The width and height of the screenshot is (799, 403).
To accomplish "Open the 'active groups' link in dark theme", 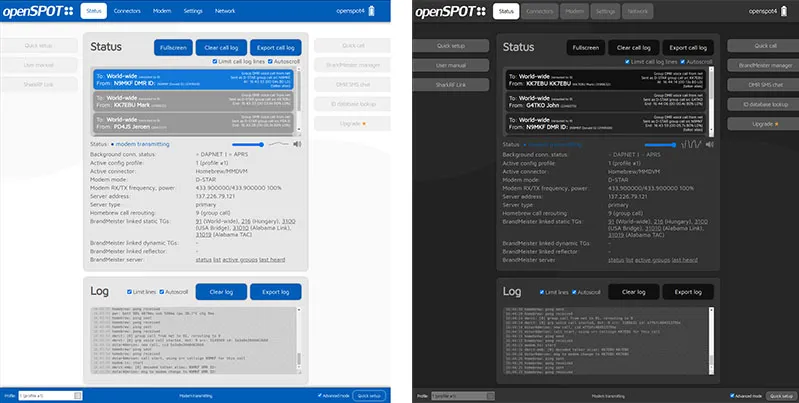I will point(650,260).
